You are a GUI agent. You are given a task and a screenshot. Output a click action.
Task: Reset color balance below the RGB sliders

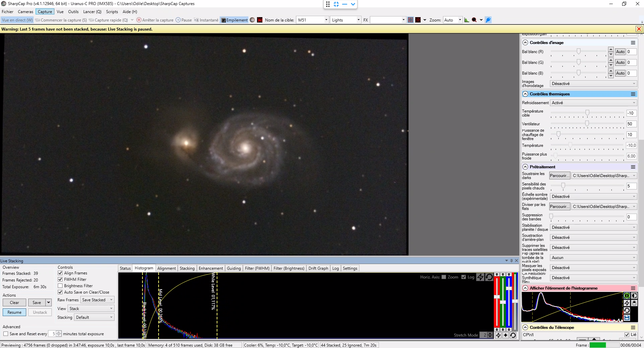(x=513, y=335)
